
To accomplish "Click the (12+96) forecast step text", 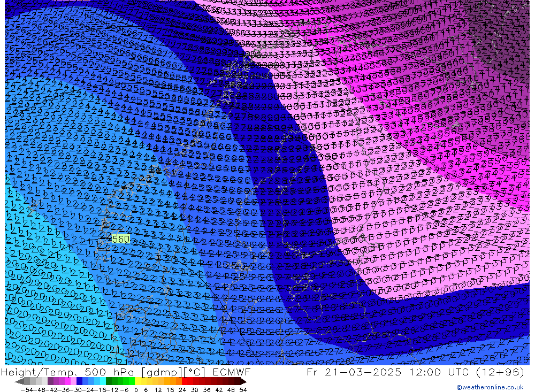I will tap(500, 372).
